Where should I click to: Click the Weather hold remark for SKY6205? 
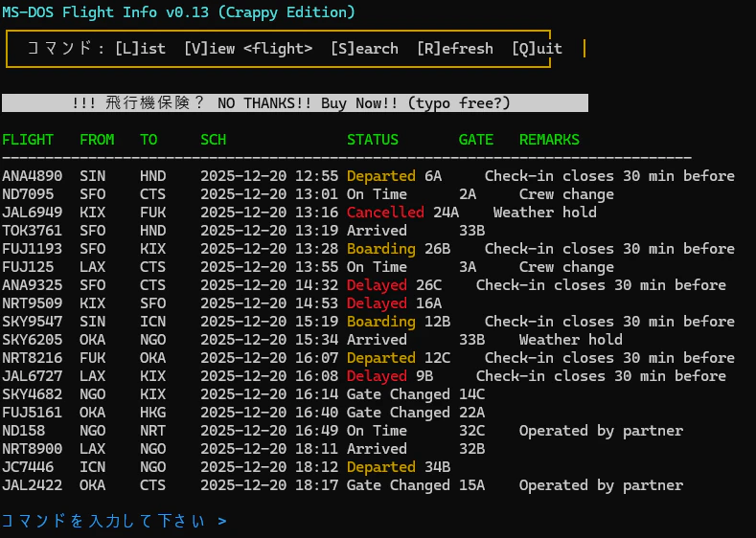(571, 340)
